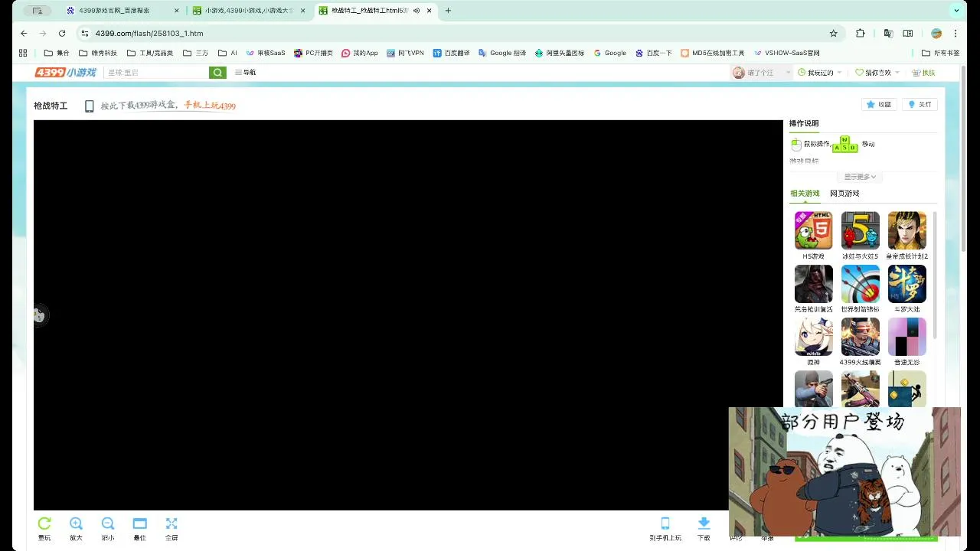Click the 下载 download icon

pos(704,523)
